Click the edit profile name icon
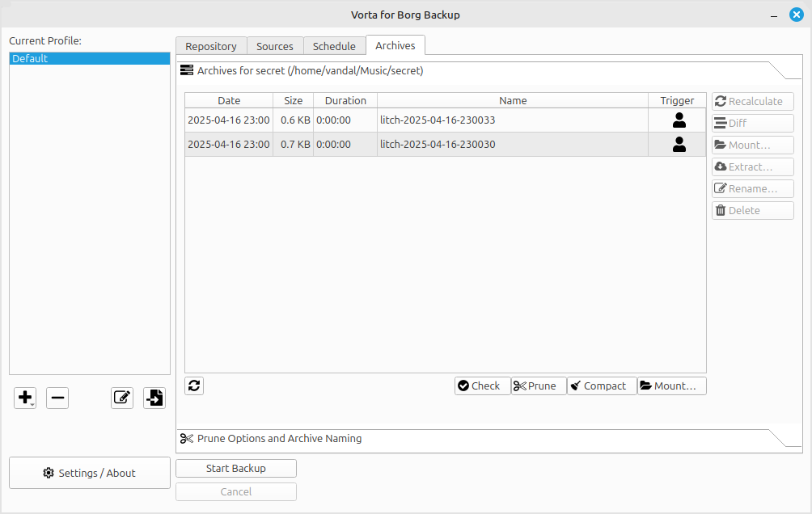Screen dimensions: 812x514 pyautogui.click(x=122, y=398)
